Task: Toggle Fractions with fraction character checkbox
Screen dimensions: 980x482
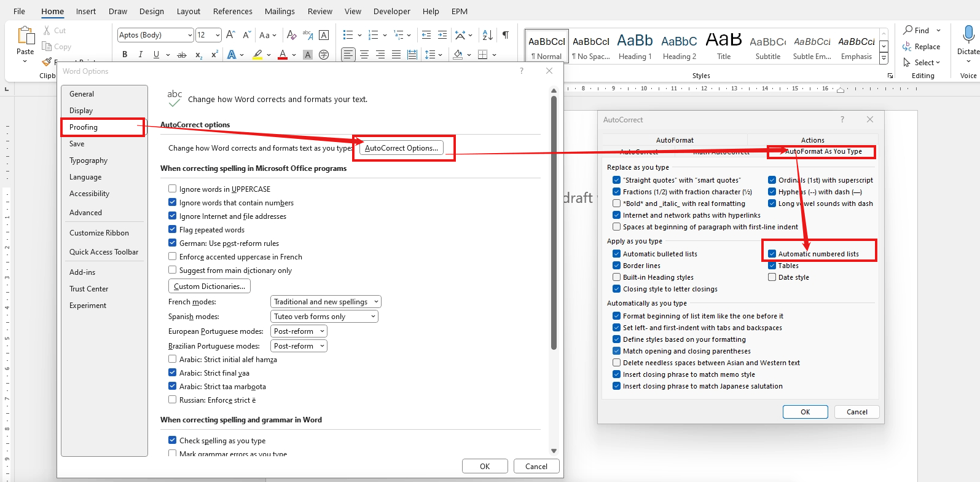Action: 616,191
